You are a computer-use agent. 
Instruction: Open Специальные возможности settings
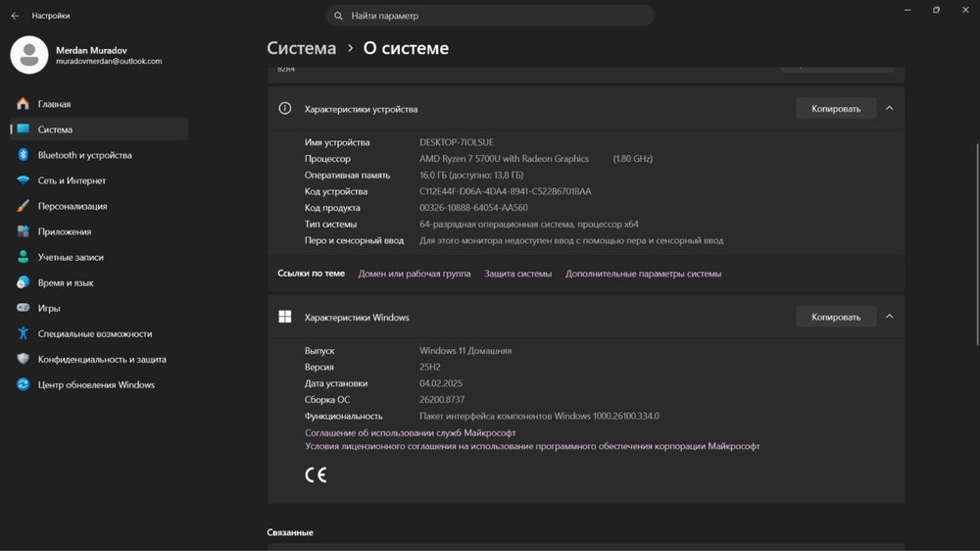click(99, 333)
